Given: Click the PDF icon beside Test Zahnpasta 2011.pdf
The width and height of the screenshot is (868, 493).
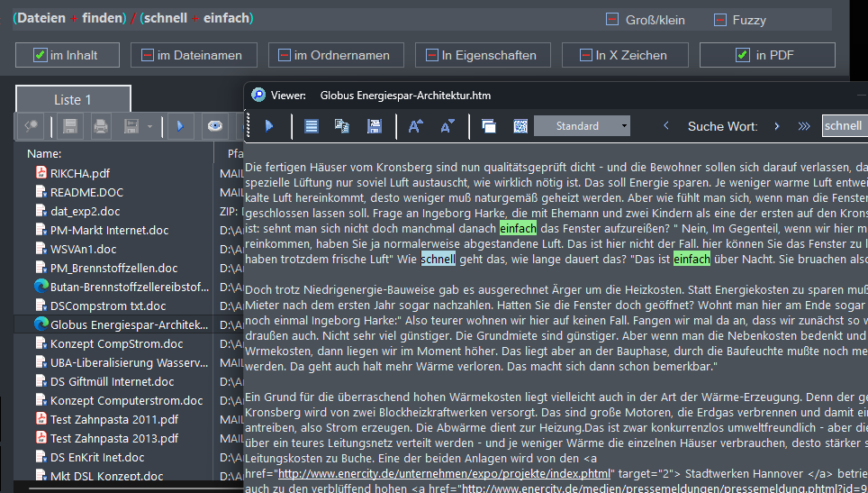Looking at the screenshot, I should click(x=41, y=419).
